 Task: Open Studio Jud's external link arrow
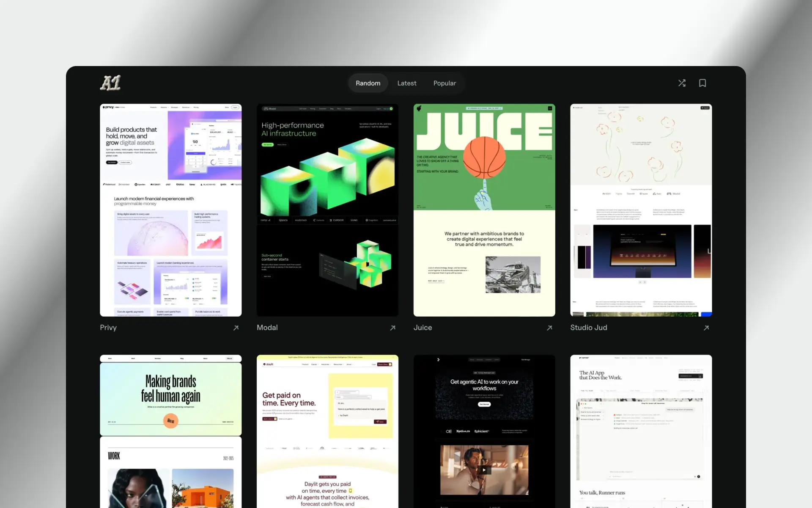pyautogui.click(x=706, y=328)
